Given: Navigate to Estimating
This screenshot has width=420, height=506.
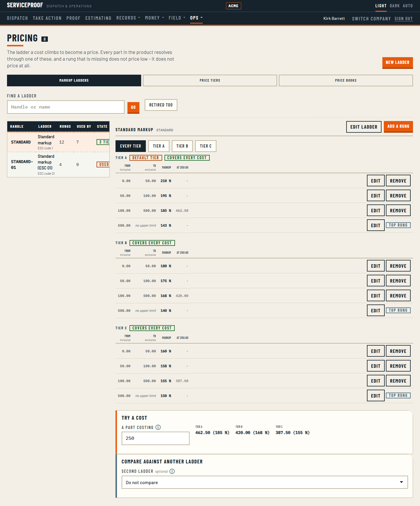Looking at the screenshot, I should tap(98, 18).
